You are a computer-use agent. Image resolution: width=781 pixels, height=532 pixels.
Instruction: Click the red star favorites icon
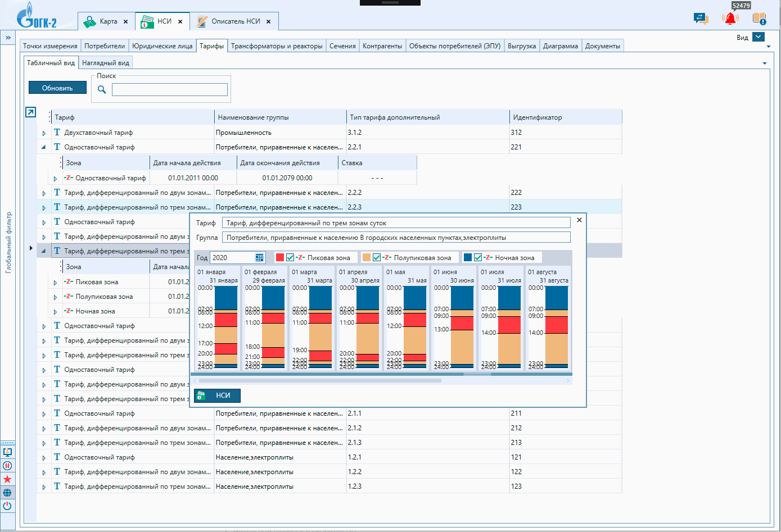pos(7,479)
